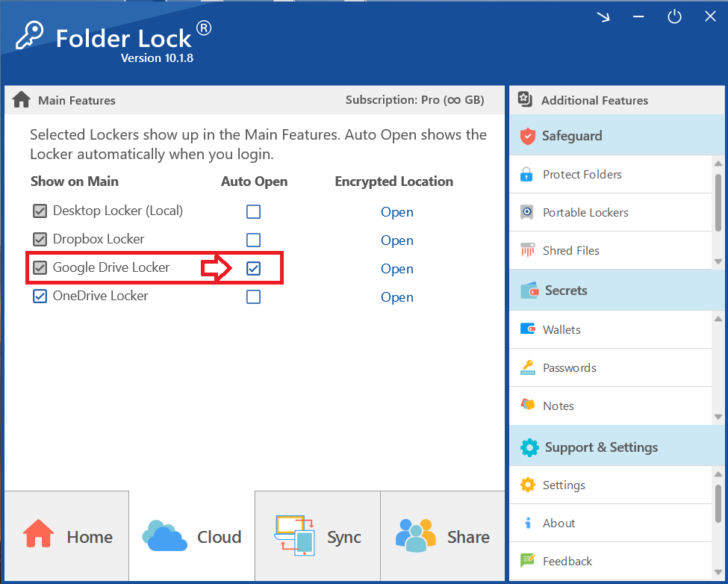Screen dimensions: 728x584
Task: Click the About info entry
Action: coord(559,523)
